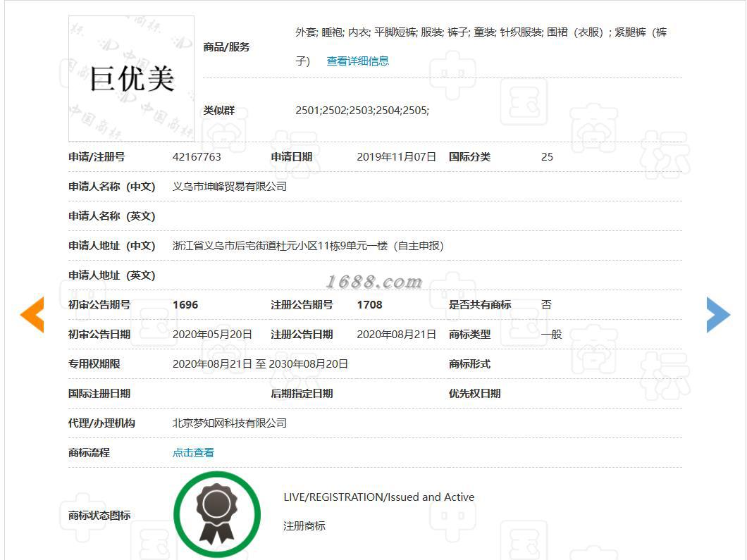Select 注册商标 status text
This screenshot has width=747, height=560.
(304, 526)
